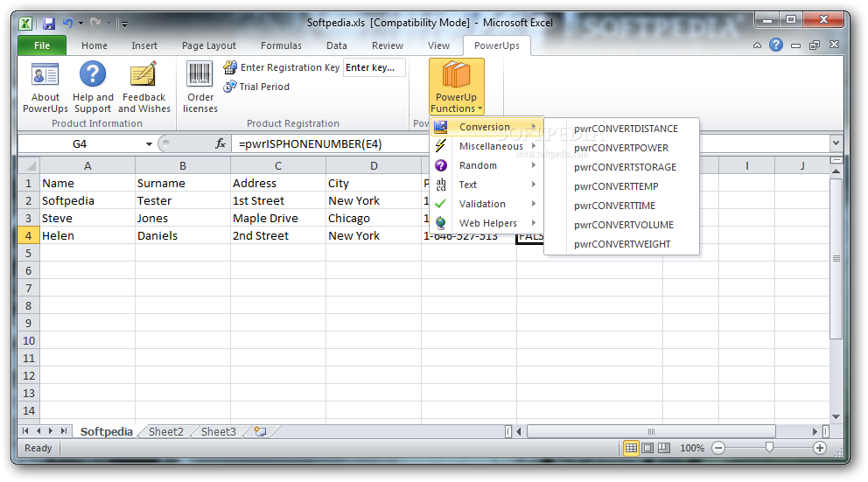
Task: Click the Excel application icon
Action: point(25,24)
